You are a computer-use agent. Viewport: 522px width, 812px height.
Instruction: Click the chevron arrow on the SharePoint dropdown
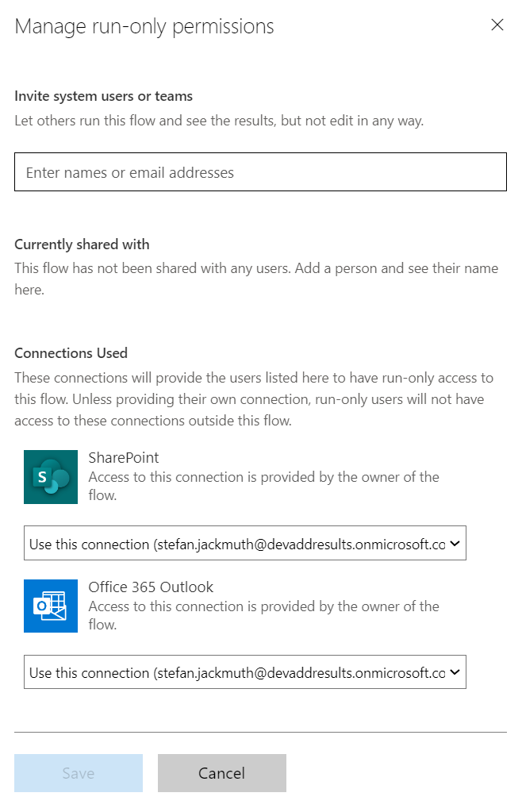point(455,545)
